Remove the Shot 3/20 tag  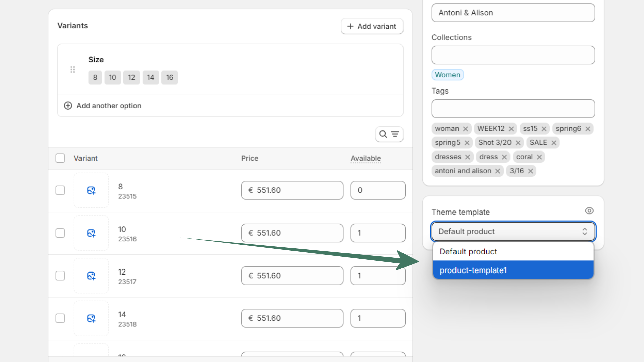[x=518, y=142]
